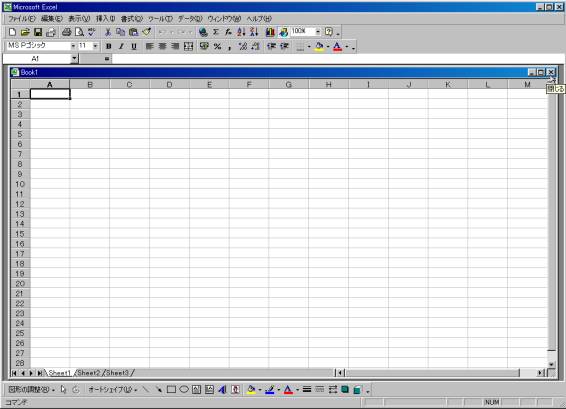Toggle Bold formatting
This screenshot has height=409, width=566.
coord(108,46)
